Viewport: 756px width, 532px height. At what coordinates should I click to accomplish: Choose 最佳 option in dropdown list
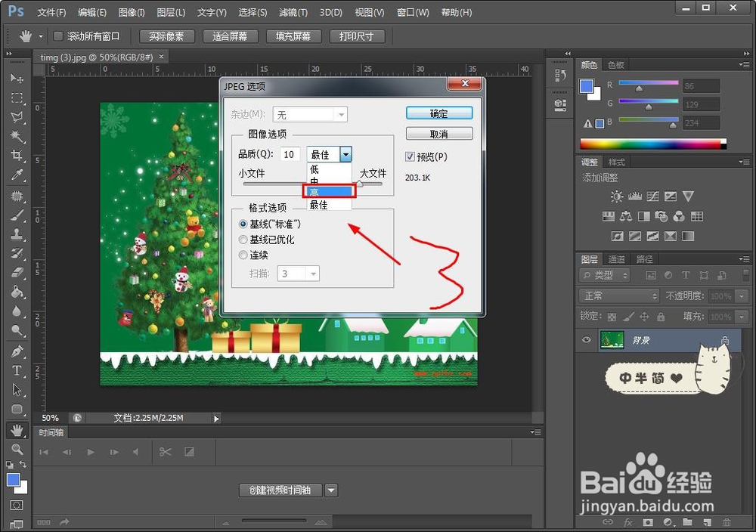tap(329, 205)
